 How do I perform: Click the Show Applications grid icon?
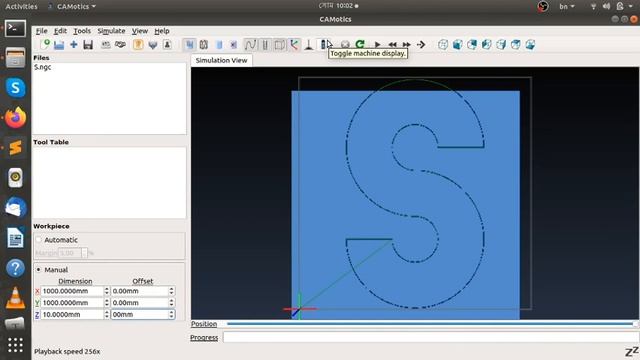16,345
